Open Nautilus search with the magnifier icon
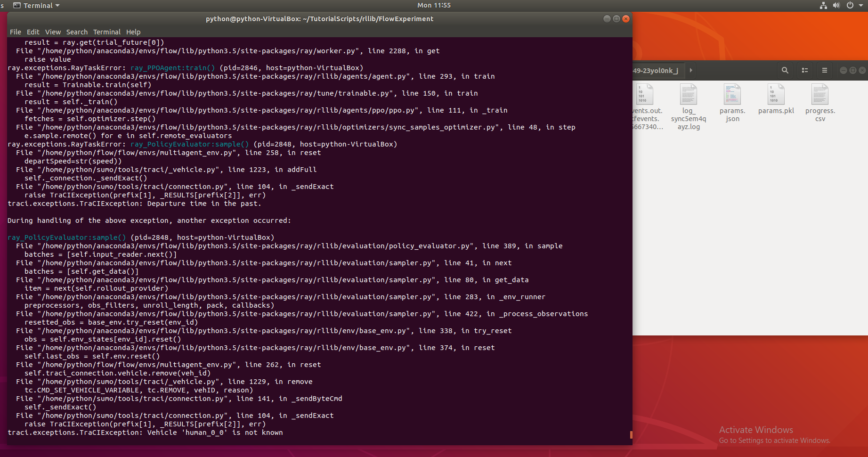The width and height of the screenshot is (868, 457). (785, 70)
